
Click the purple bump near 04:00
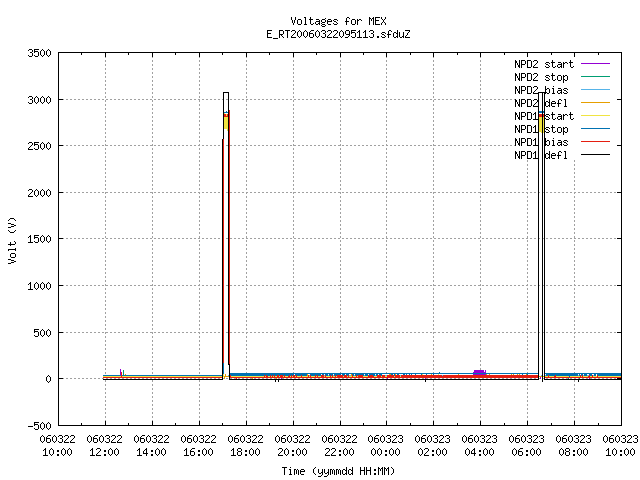pyautogui.click(x=480, y=372)
